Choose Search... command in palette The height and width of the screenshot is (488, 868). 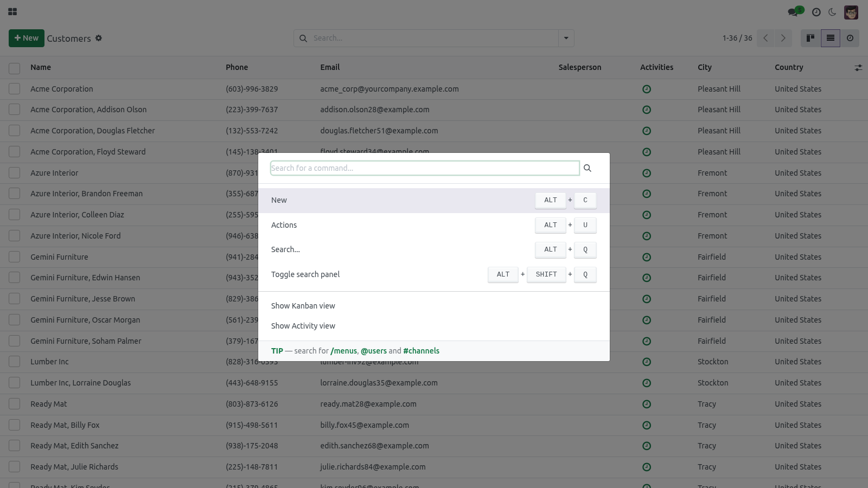pos(434,249)
